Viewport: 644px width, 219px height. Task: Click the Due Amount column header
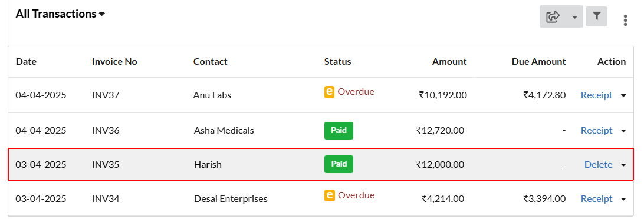538,61
